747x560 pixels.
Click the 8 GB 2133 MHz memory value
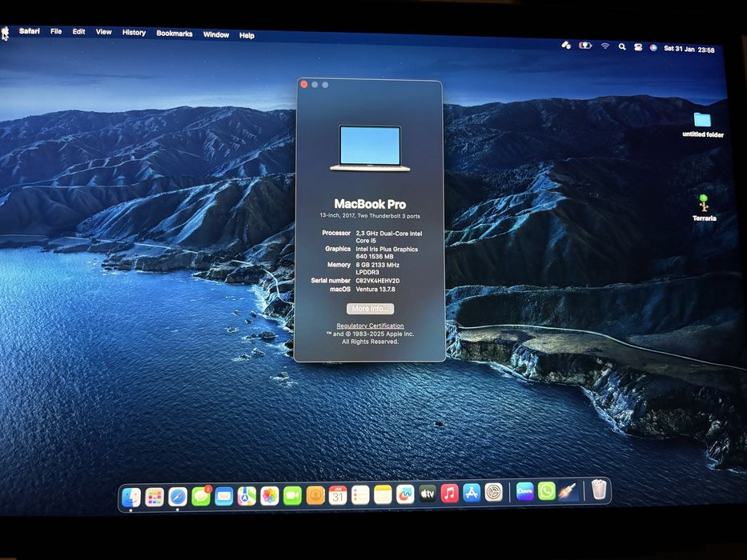tap(377, 269)
